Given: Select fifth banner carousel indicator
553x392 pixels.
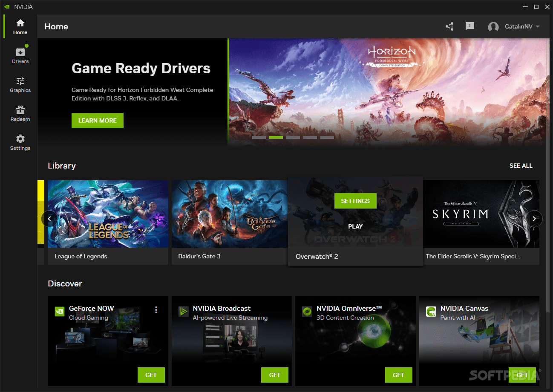Looking at the screenshot, I should (327, 137).
